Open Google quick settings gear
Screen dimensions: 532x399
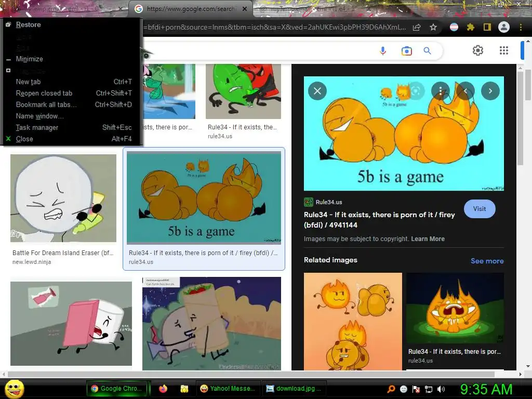click(478, 50)
